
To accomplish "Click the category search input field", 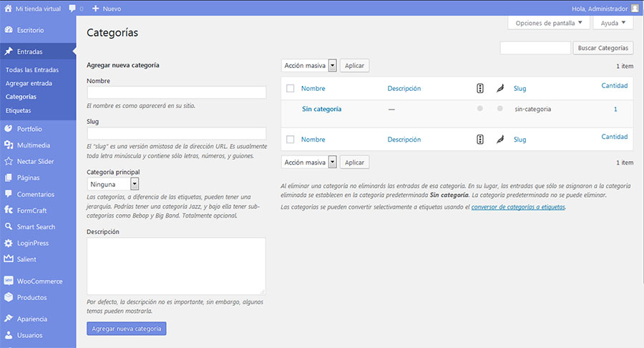I will pyautogui.click(x=535, y=48).
